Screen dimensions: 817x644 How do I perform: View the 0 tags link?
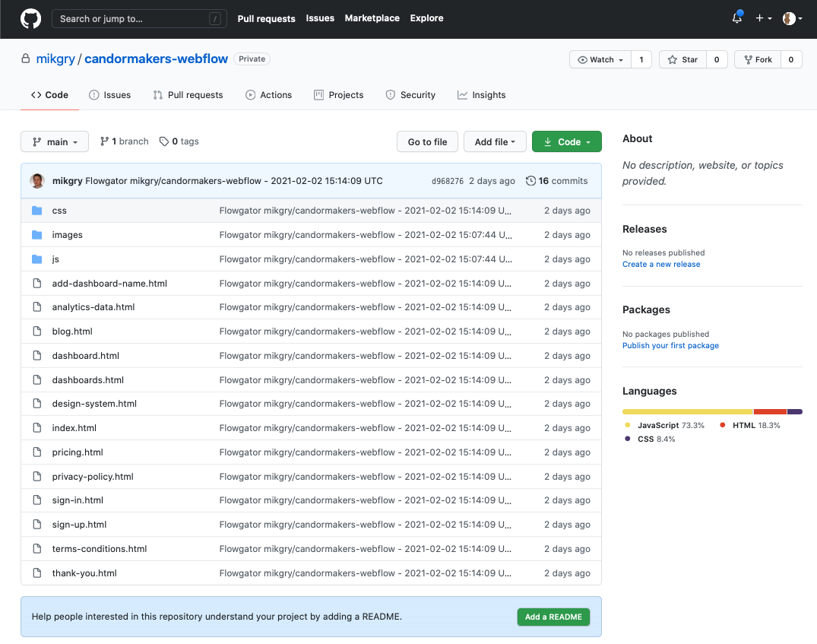[x=179, y=141]
